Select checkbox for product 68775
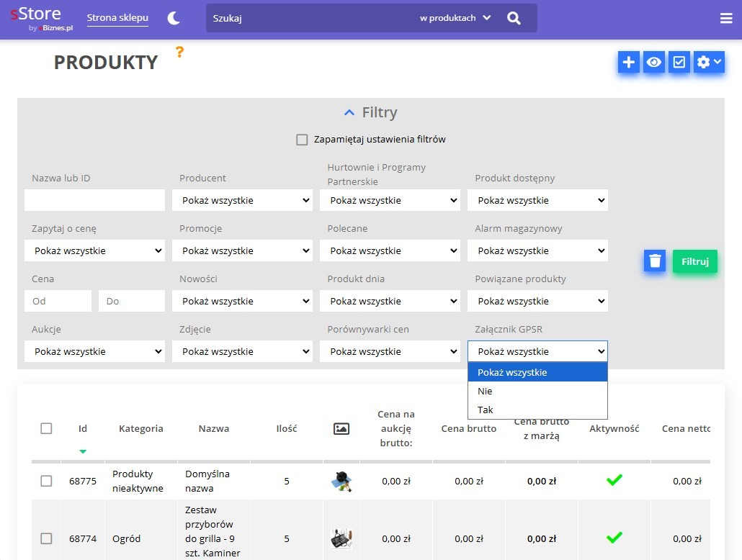 point(46,481)
